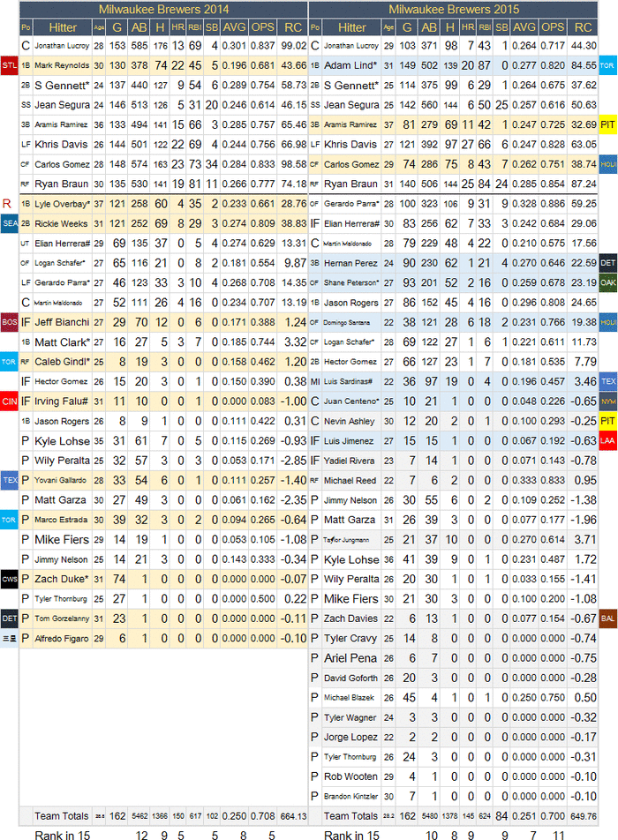Click the RC header in the 2015 table
The height and width of the screenshot is (840, 618).
point(583,27)
